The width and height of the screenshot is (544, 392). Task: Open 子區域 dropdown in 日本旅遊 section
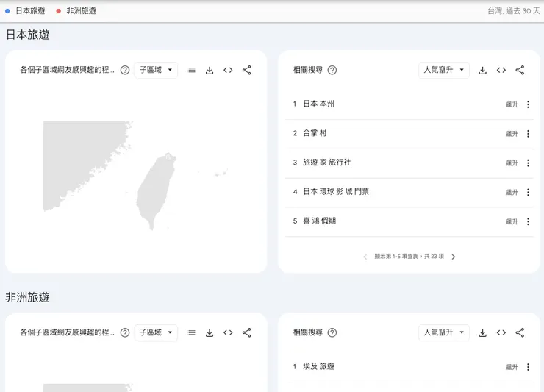click(156, 70)
